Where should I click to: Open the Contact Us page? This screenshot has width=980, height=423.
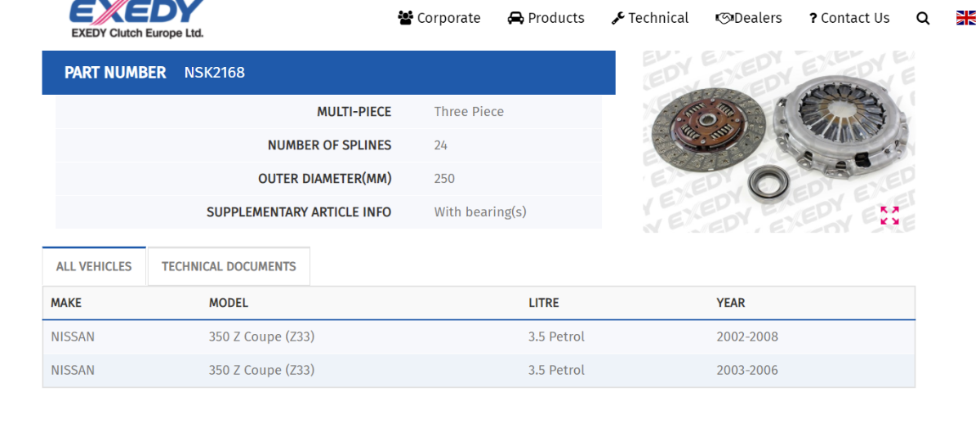[855, 18]
